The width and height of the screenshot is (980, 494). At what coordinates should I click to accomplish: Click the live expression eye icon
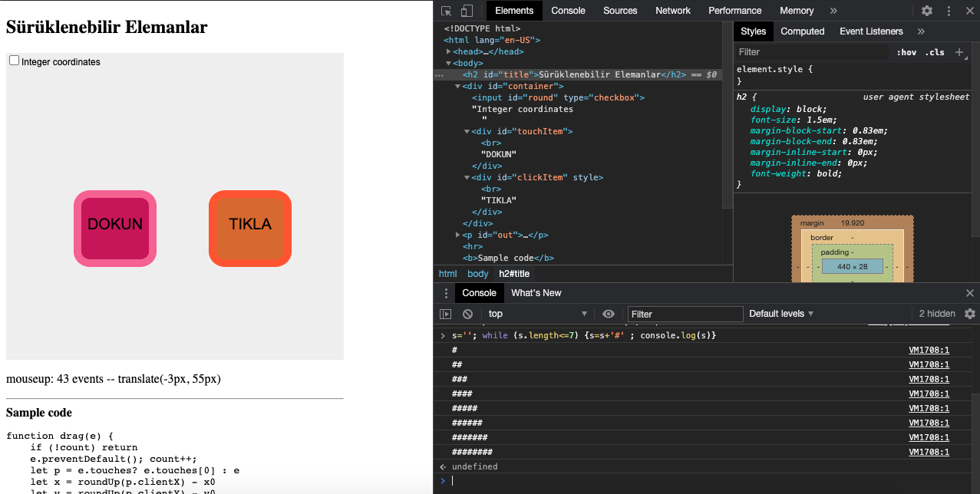tap(609, 314)
